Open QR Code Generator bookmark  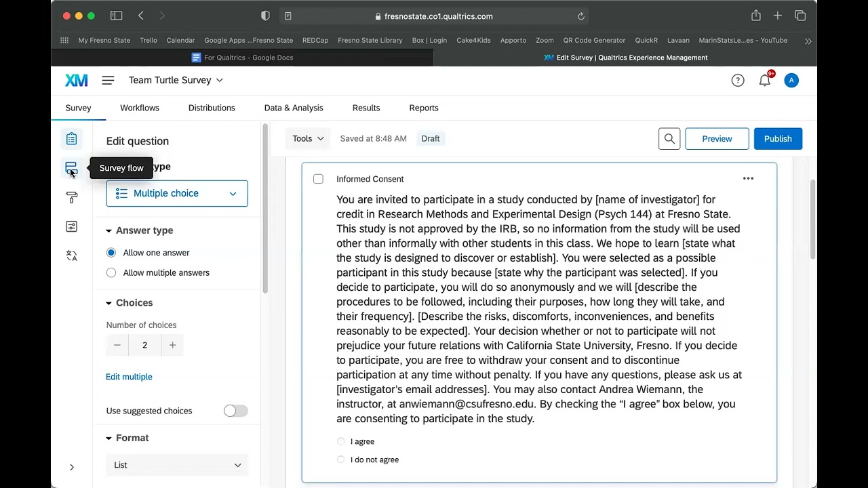click(594, 41)
